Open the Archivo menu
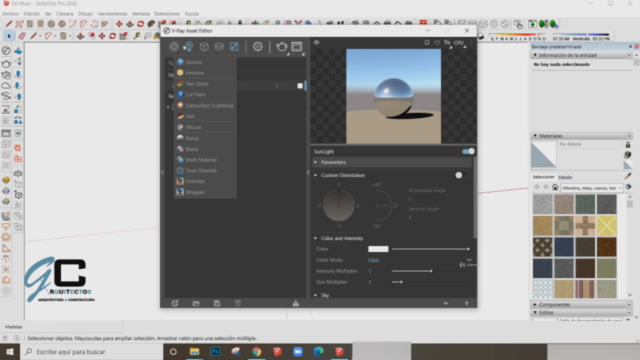Image resolution: width=640 pixels, height=360 pixels. [x=10, y=13]
